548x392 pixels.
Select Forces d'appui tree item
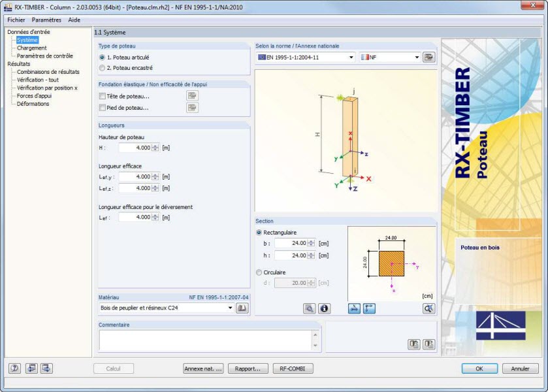point(34,96)
